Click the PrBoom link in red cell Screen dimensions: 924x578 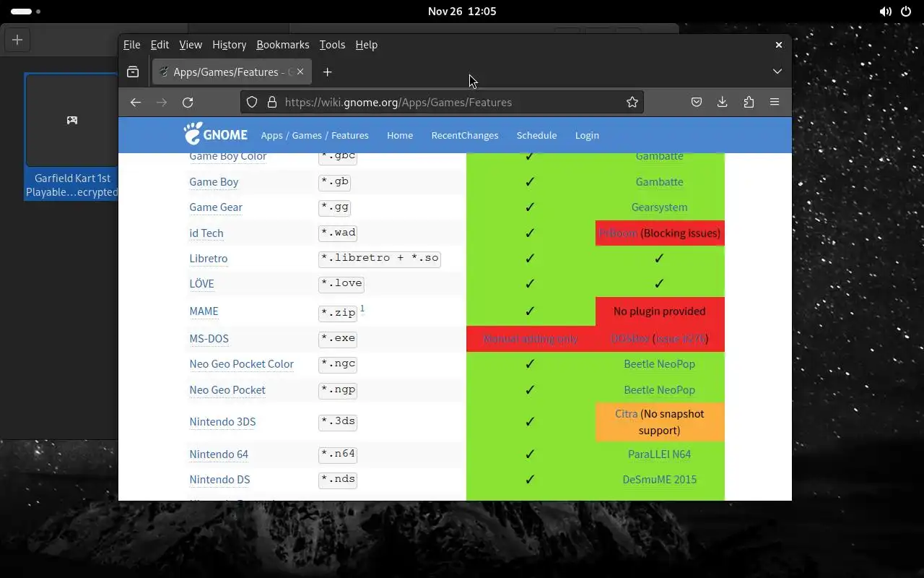pyautogui.click(x=618, y=233)
